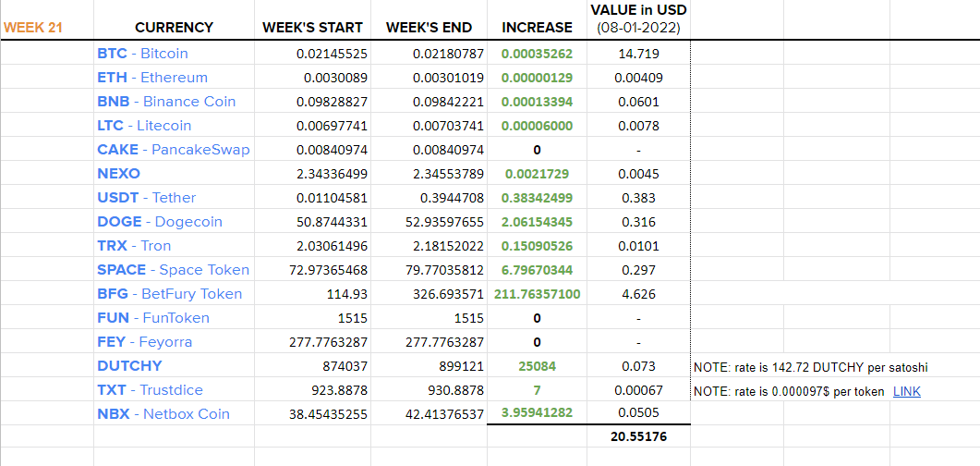The height and width of the screenshot is (466, 980).
Task: Select the CURRENCY column header
Action: click(175, 27)
